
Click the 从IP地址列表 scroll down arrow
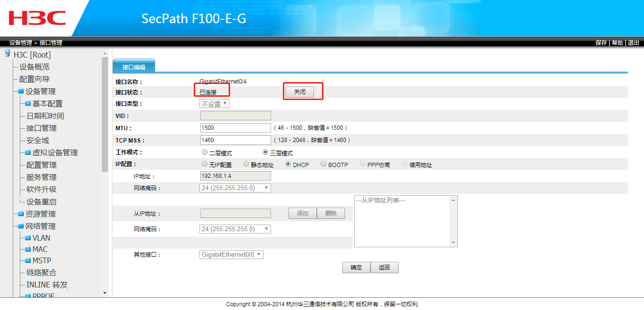[x=454, y=243]
